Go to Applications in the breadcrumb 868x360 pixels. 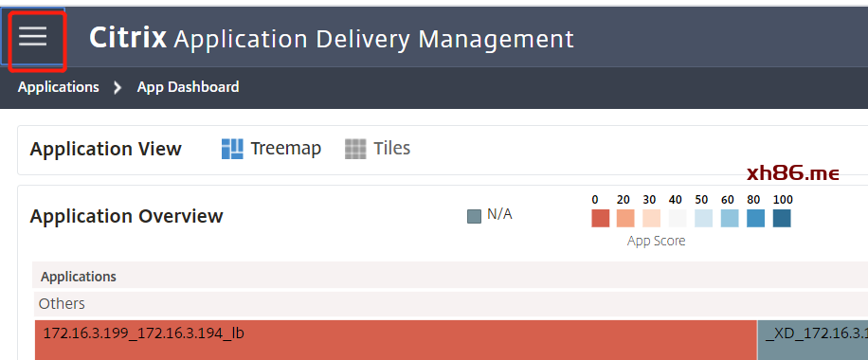[58, 87]
